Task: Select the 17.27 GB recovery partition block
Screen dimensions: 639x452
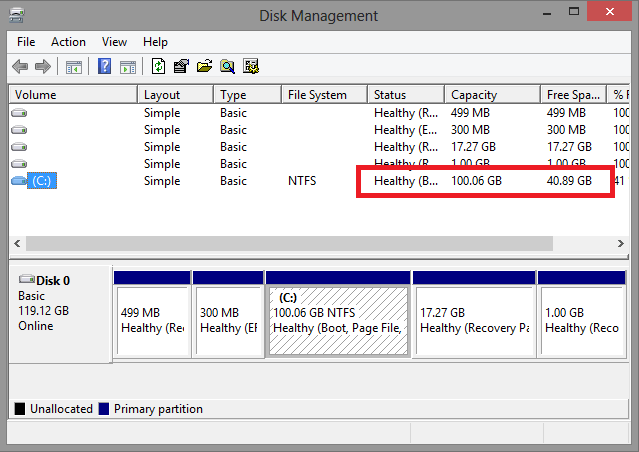Action: point(474,320)
